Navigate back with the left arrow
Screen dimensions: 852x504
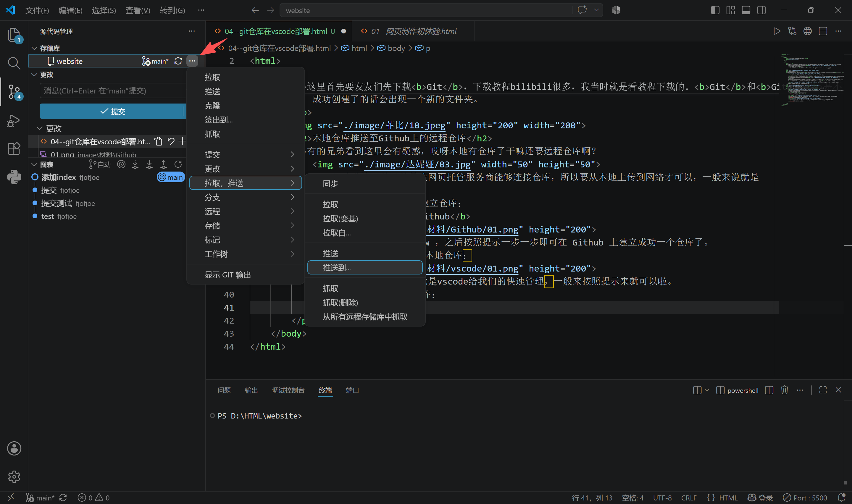point(255,10)
